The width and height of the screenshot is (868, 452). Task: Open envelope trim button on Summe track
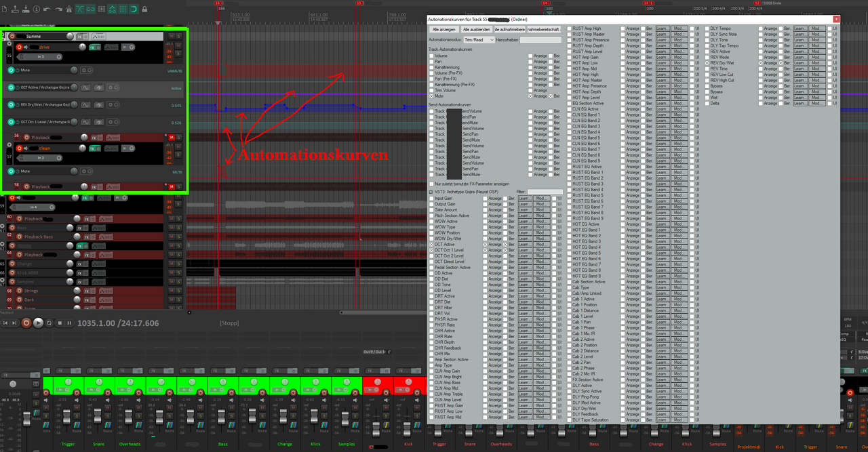98,37
